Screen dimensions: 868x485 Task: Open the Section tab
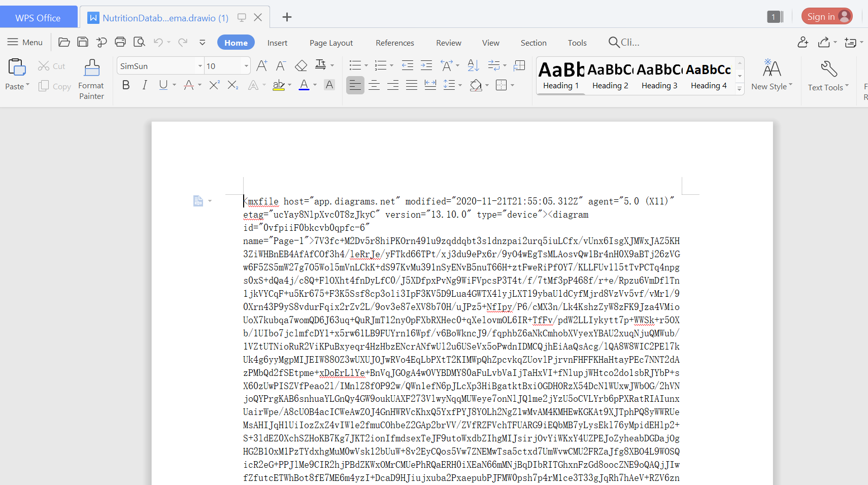click(x=533, y=43)
